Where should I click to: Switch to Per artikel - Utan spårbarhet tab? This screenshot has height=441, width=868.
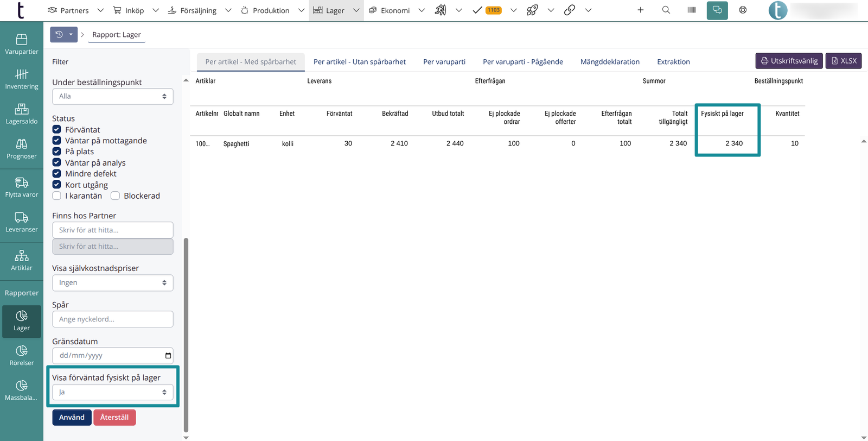pos(360,62)
